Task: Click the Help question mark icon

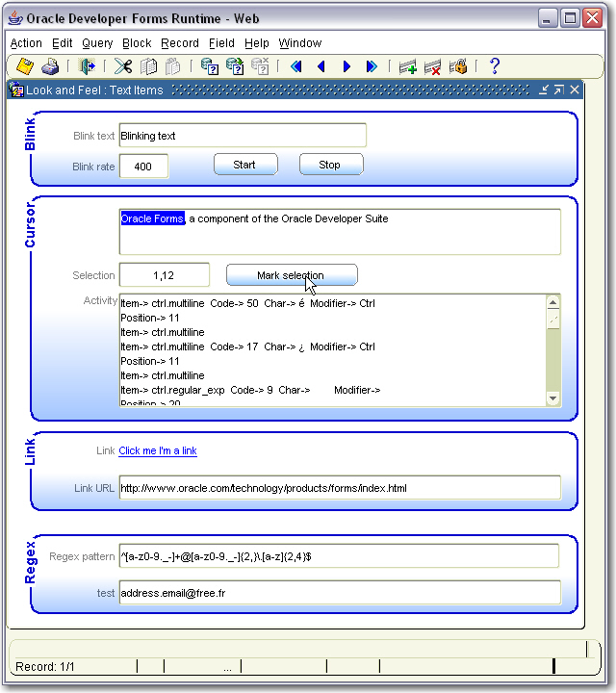Action: coord(495,66)
